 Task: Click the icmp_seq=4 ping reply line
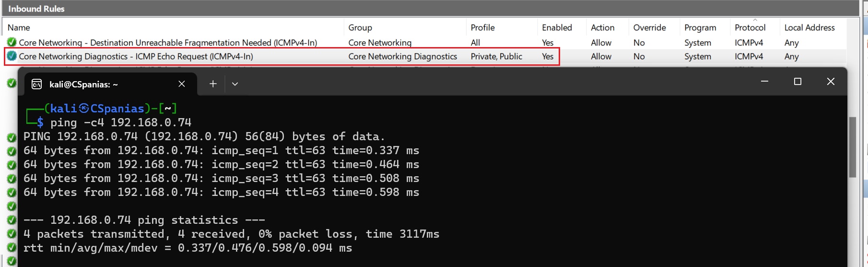click(x=221, y=192)
